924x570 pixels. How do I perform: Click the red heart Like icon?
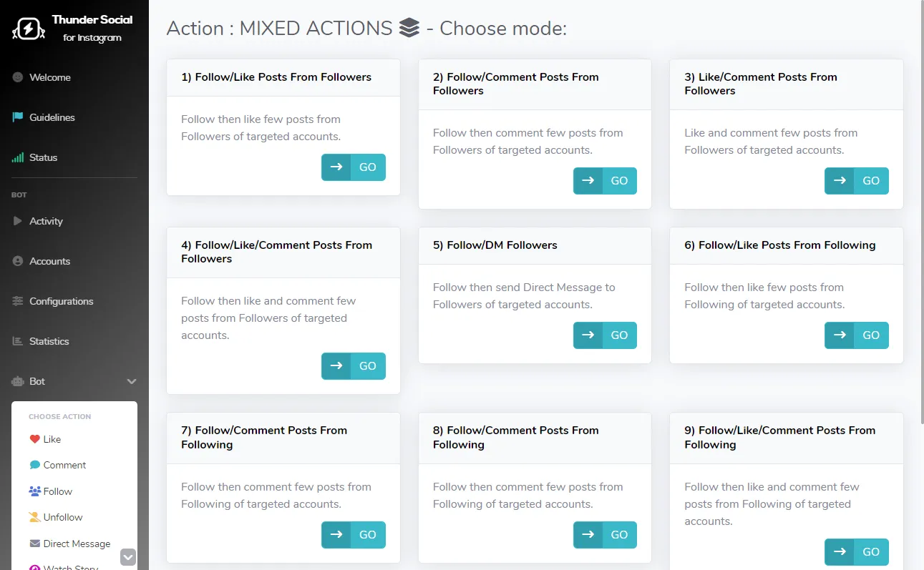coord(34,439)
